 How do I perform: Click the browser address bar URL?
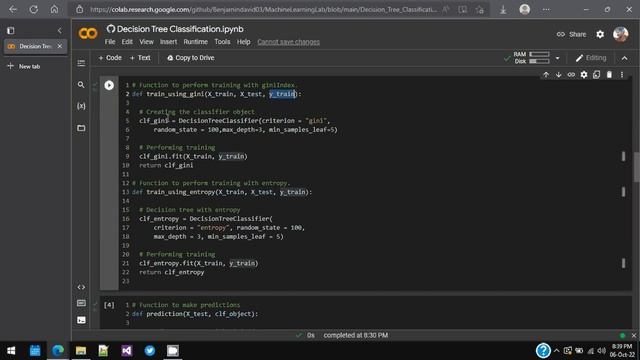click(x=263, y=9)
